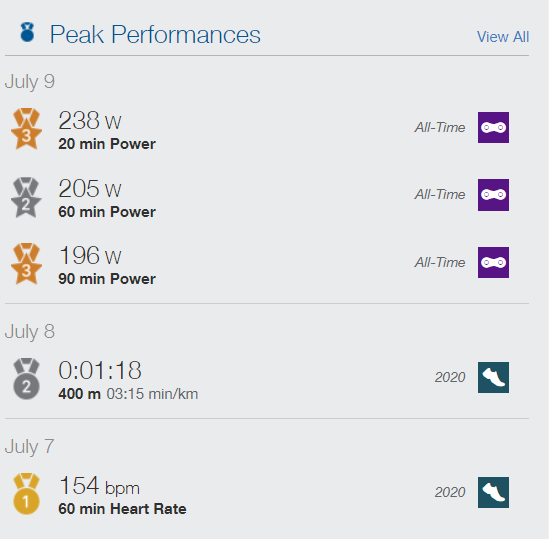The image size is (549, 539).
Task: Click the 2020 label for 400 m
Action: point(450,377)
